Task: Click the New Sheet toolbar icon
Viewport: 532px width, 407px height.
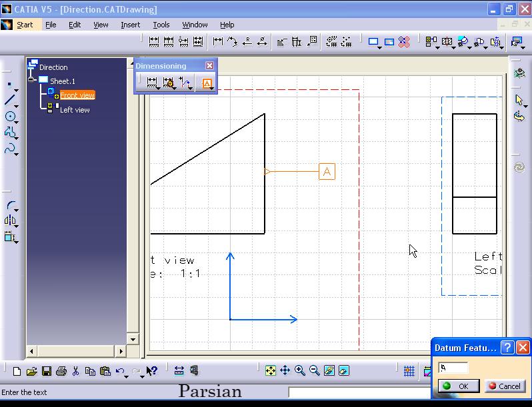Action: (x=373, y=42)
